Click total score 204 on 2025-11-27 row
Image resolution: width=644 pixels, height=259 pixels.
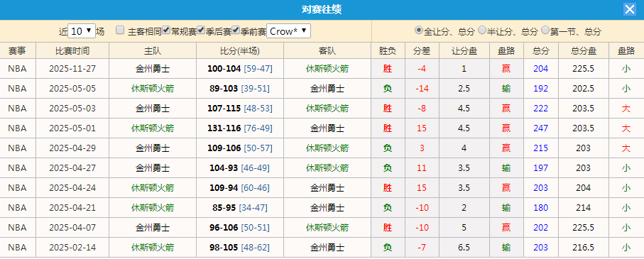[540, 69]
